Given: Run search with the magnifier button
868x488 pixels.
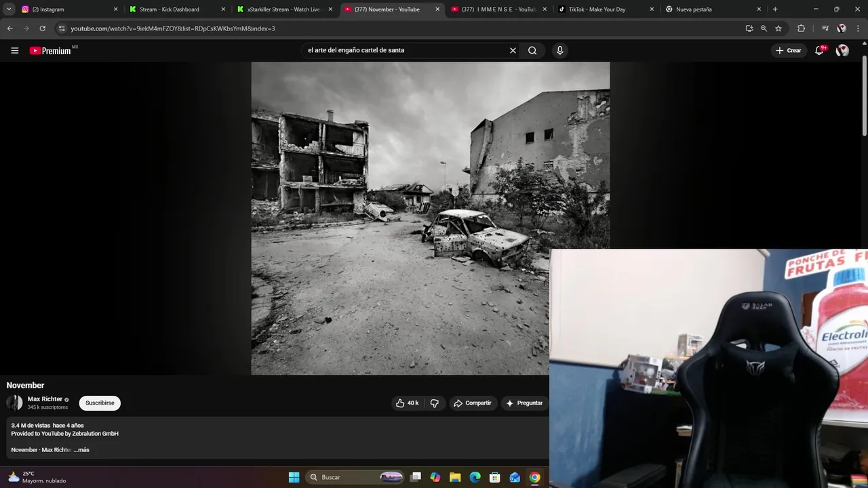Looking at the screenshot, I should (x=532, y=50).
